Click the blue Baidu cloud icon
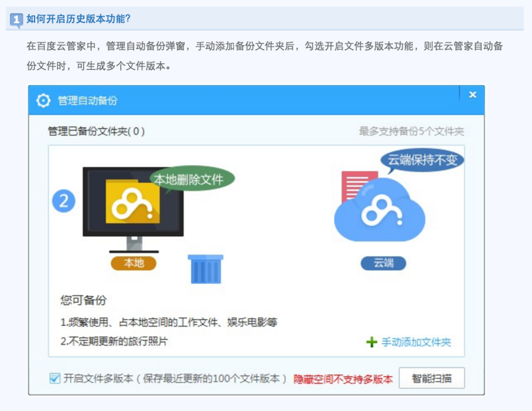 [x=380, y=212]
